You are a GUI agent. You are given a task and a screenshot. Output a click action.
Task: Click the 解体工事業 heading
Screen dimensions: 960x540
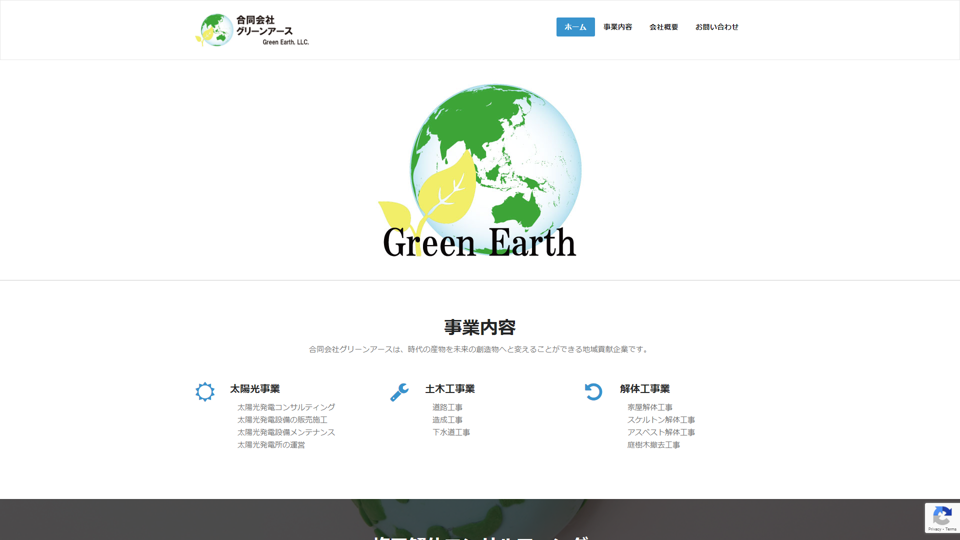[x=645, y=389]
